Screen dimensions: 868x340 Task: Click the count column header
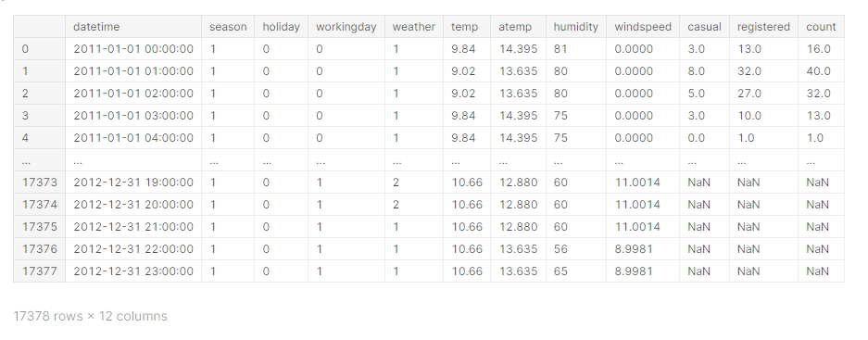pos(821,27)
